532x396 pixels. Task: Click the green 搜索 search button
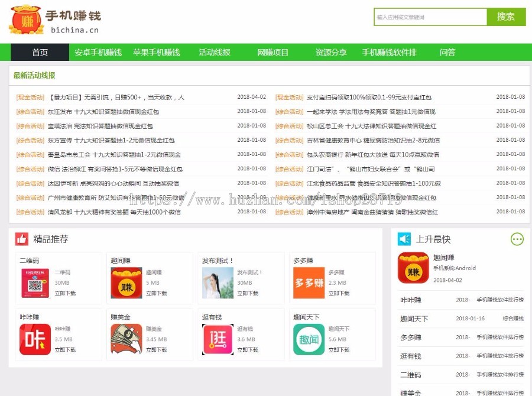[x=506, y=17]
